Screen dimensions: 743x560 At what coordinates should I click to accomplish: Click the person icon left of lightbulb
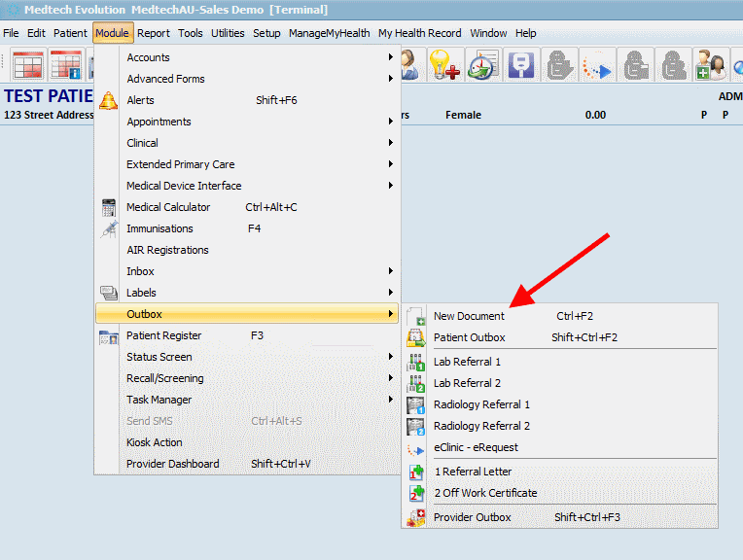pyautogui.click(x=409, y=65)
